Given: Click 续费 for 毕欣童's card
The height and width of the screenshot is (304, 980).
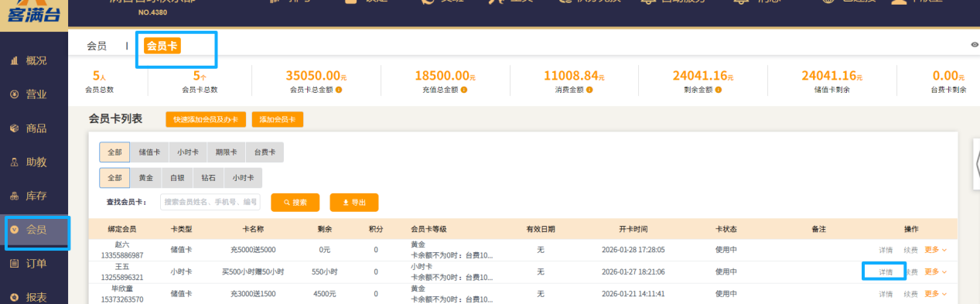Looking at the screenshot, I should pyautogui.click(x=910, y=294).
